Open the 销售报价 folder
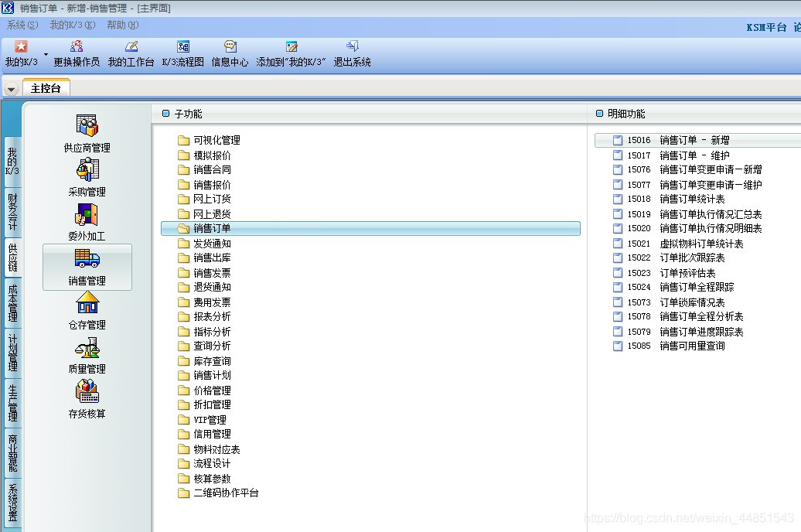 tap(204, 185)
